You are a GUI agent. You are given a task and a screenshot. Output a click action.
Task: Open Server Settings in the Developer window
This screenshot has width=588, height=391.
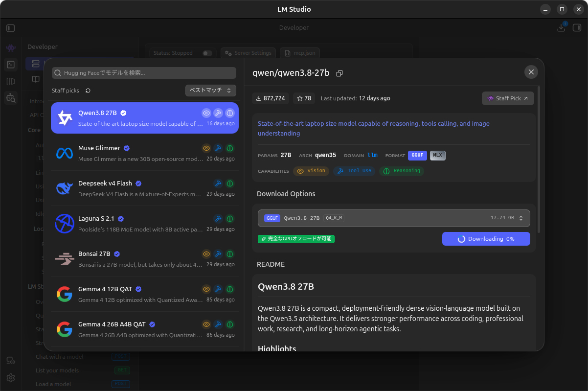[249, 53]
